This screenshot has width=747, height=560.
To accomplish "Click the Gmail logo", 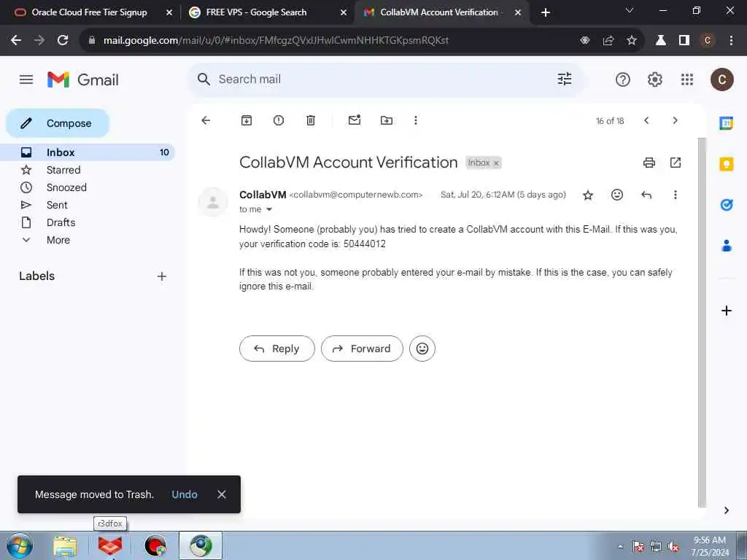I will 83,79.
